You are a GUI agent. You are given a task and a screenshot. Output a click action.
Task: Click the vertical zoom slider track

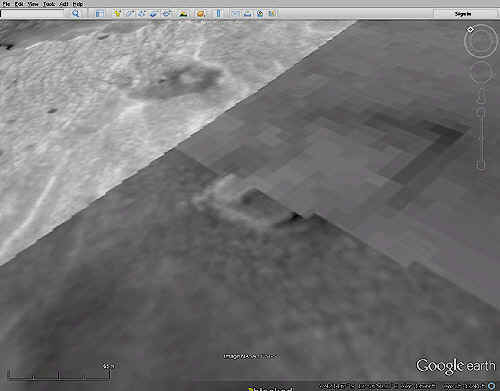click(481, 137)
